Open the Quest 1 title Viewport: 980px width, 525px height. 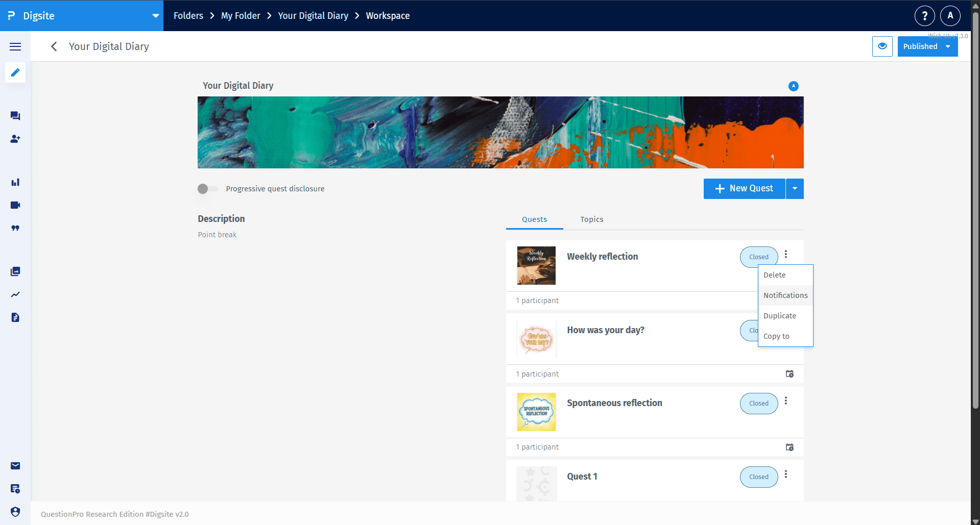[x=582, y=477]
